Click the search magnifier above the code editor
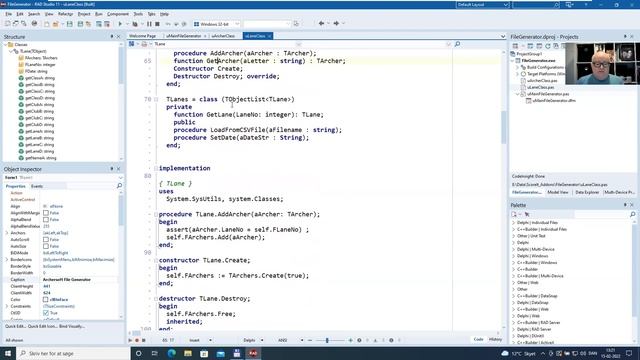 click(x=457, y=44)
